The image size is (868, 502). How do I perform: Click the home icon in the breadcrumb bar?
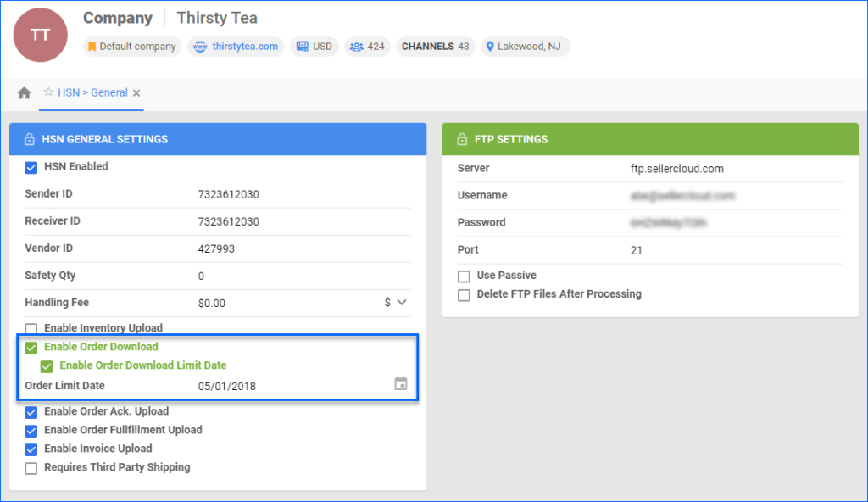pyautogui.click(x=24, y=92)
